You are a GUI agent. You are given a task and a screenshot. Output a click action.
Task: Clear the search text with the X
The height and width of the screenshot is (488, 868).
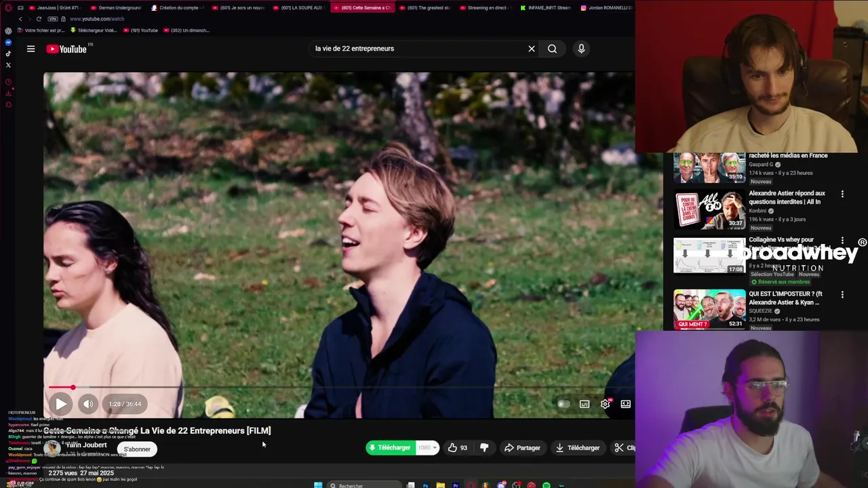point(532,49)
